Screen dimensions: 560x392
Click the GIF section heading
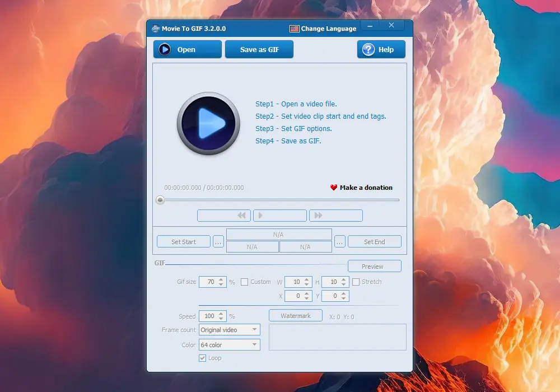(160, 263)
